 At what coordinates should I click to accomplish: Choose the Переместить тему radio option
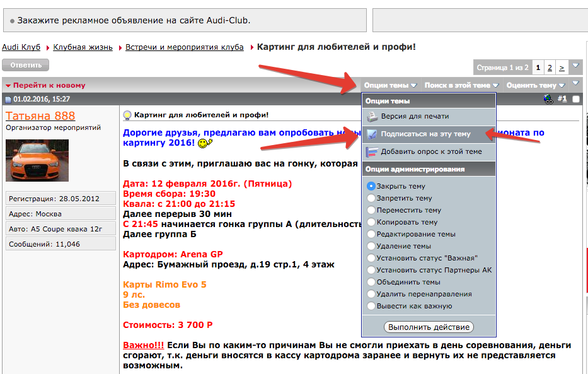(371, 210)
